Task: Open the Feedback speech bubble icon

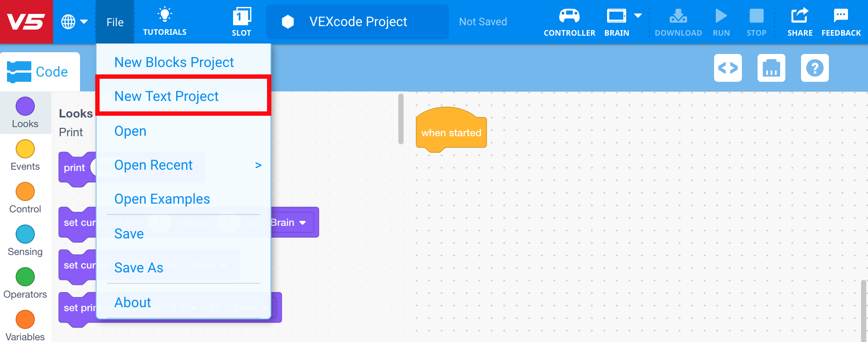Action: pos(841,17)
